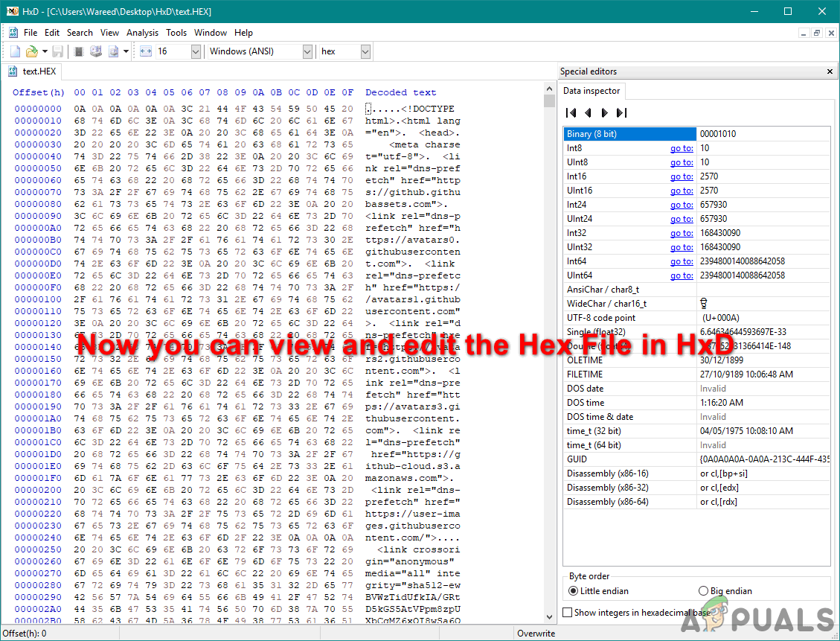Open a file using the folder icon
This screenshot has height=641, width=840.
[x=31, y=51]
